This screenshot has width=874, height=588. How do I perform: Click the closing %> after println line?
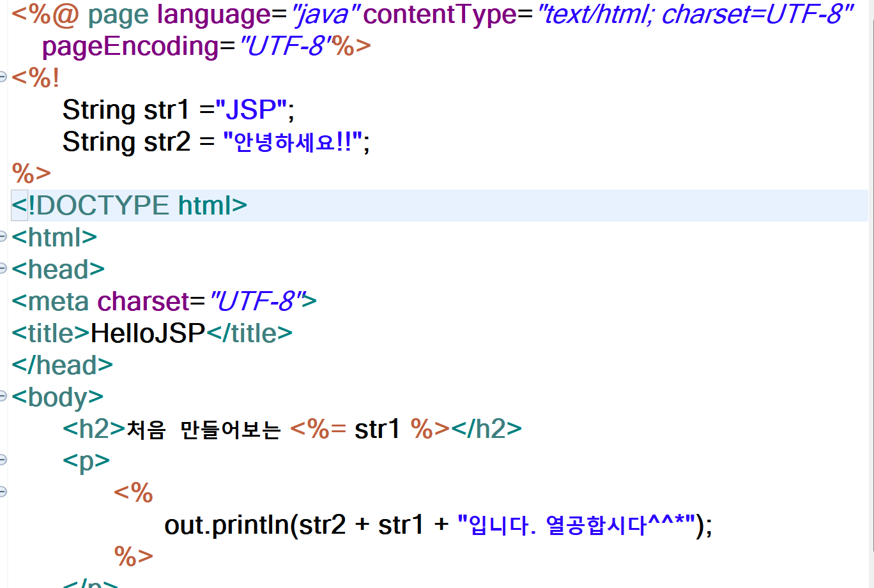[x=134, y=557]
